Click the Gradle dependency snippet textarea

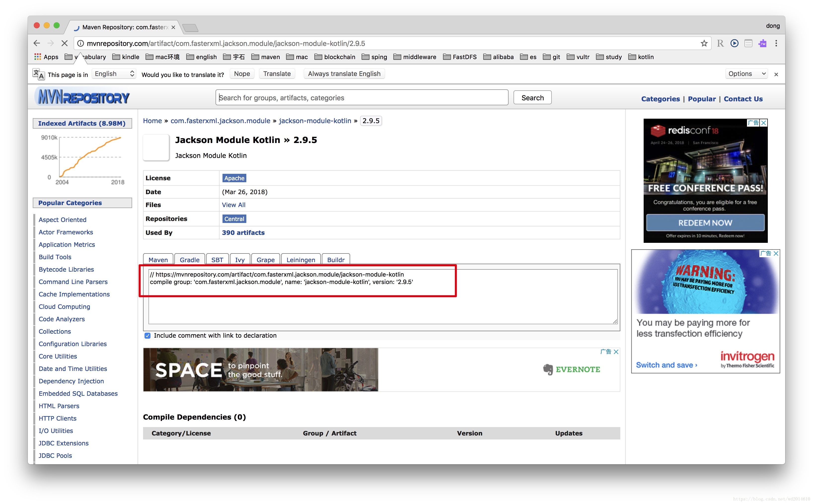coord(383,296)
